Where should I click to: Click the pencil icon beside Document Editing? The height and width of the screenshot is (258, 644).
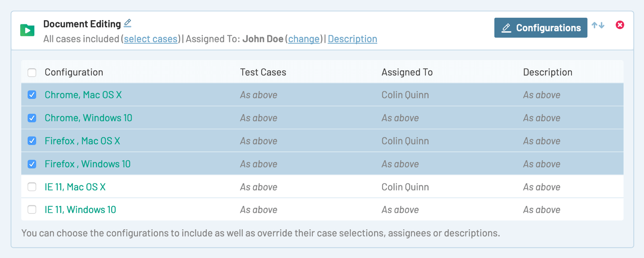tap(127, 23)
